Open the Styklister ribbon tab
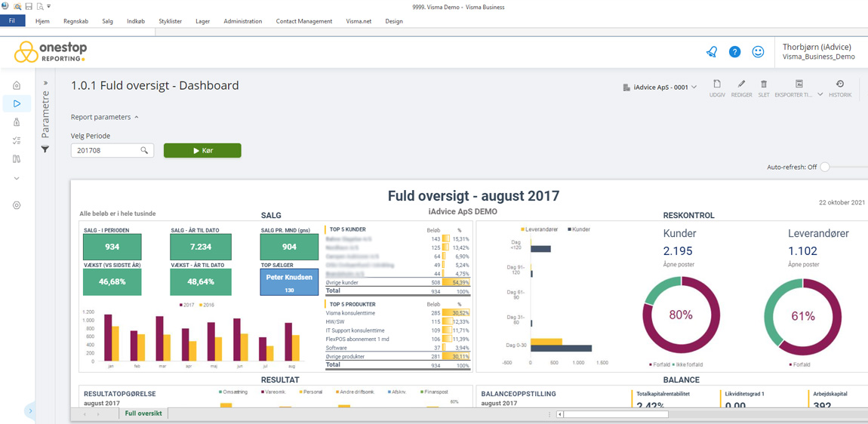Screen dimensions: 868x424 [171, 21]
